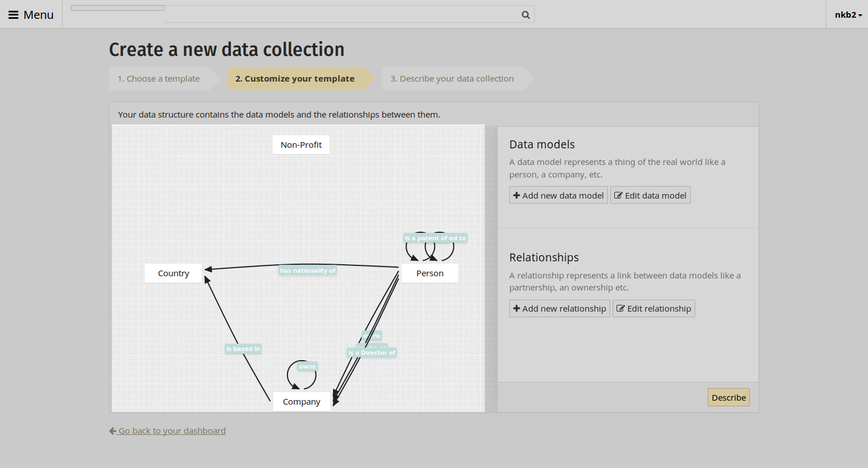Image resolution: width=868 pixels, height=468 pixels.
Task: Click the pencil icon on Edit relationship
Action: click(620, 308)
